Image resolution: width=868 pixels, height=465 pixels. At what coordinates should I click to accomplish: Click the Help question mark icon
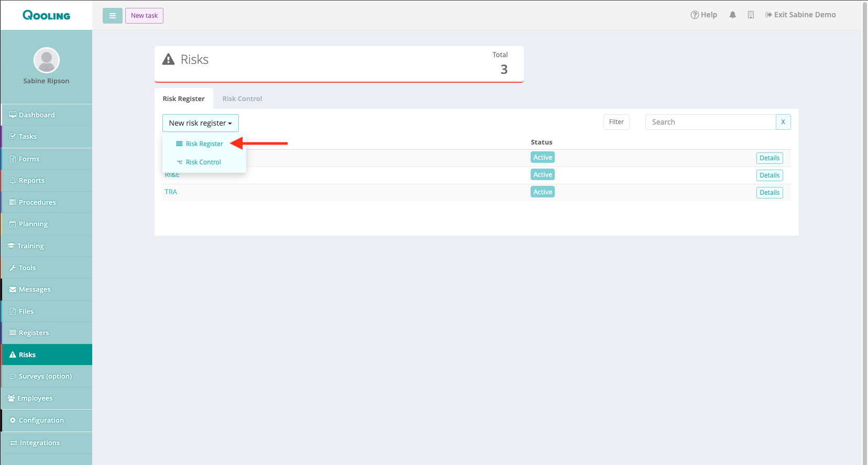pos(695,15)
